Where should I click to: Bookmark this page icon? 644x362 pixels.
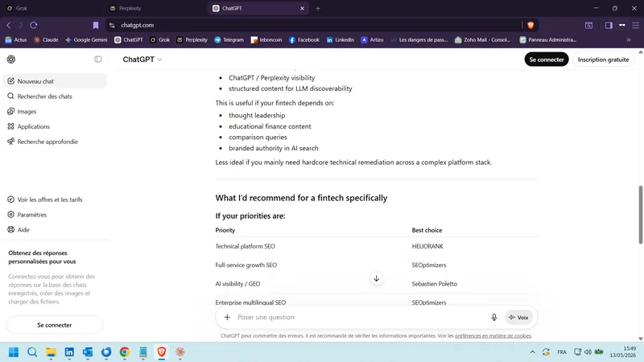click(x=96, y=25)
